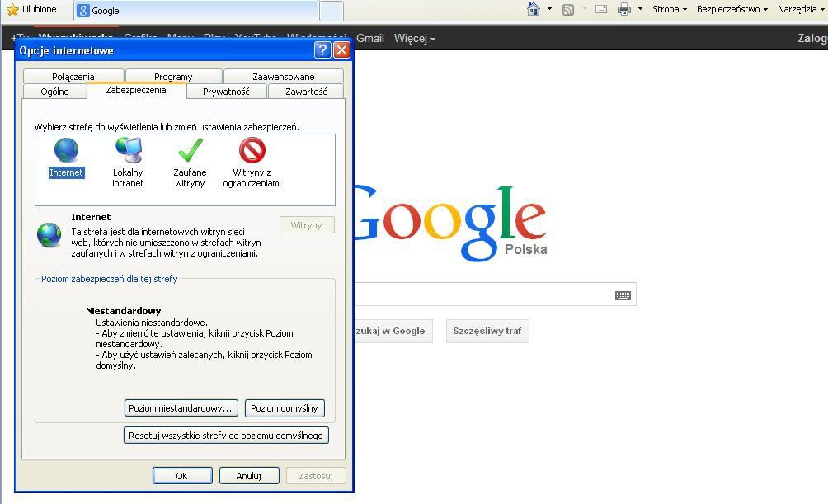Click the Anuluj button
This screenshot has width=828, height=504.
[249, 475]
